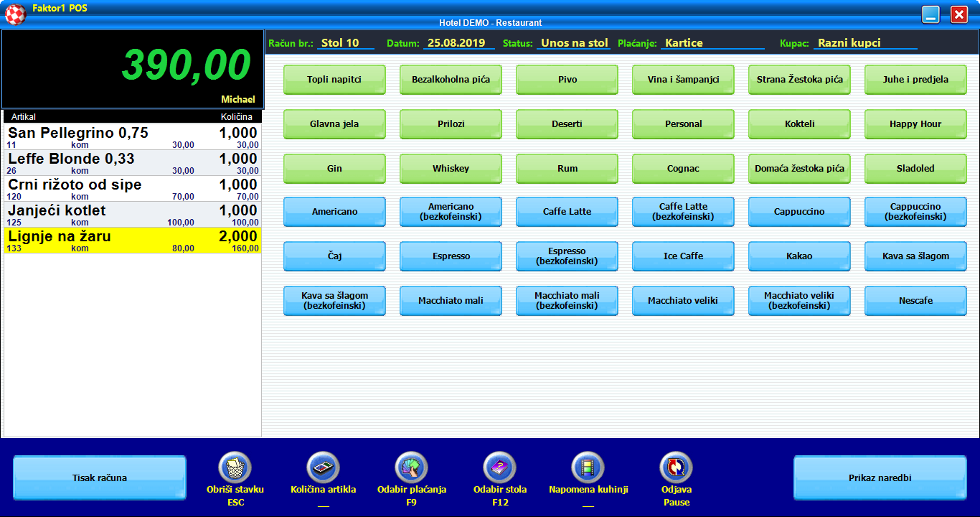Image resolution: width=980 pixels, height=517 pixels.
Task: Open the Pivo category
Action: click(567, 80)
